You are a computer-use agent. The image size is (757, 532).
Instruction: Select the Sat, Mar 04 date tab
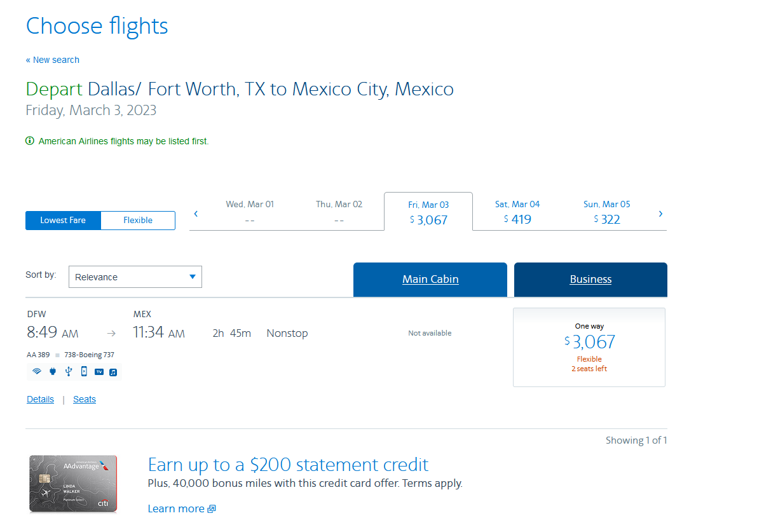click(x=517, y=212)
